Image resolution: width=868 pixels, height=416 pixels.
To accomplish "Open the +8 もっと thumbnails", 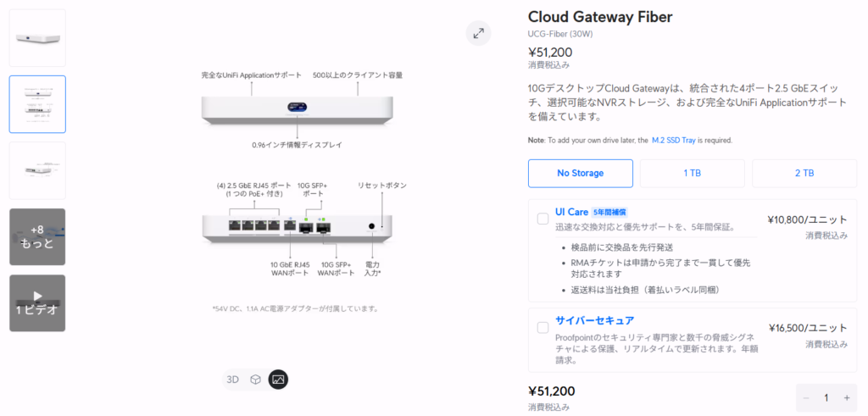I will [x=37, y=236].
